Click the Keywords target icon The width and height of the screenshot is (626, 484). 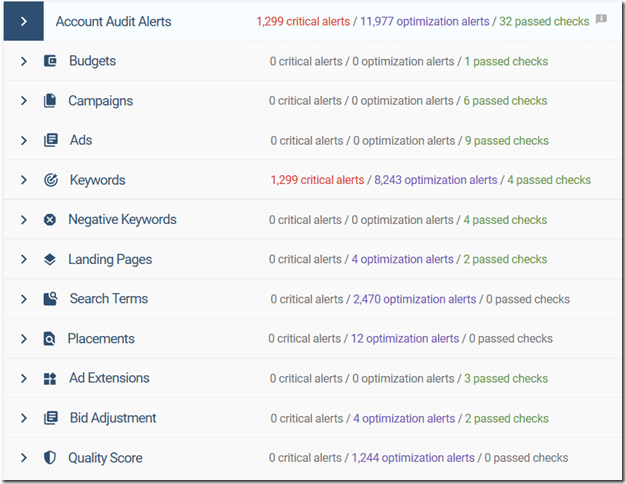(x=50, y=180)
